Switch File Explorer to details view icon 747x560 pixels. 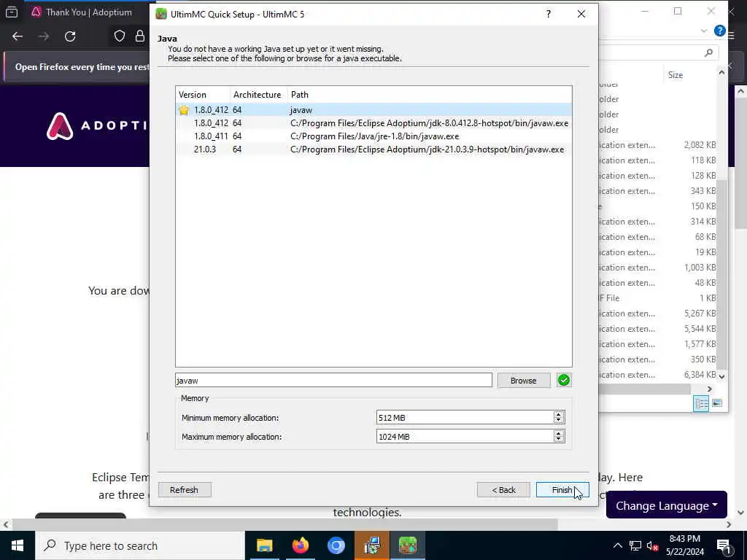pos(701,403)
